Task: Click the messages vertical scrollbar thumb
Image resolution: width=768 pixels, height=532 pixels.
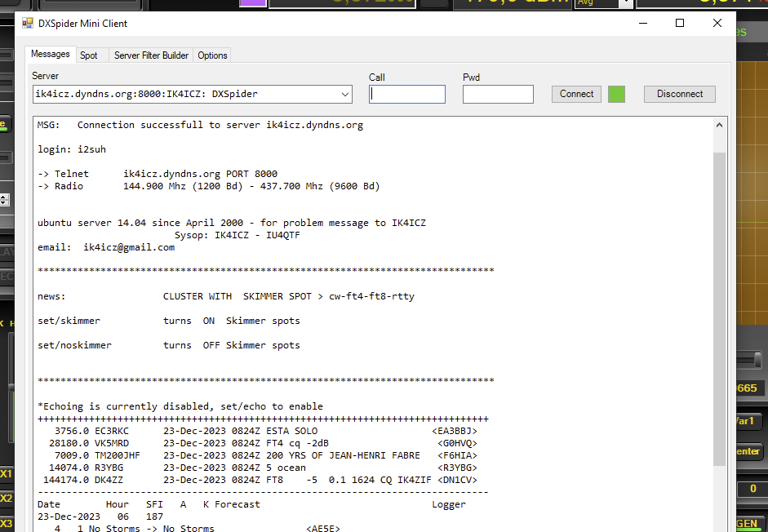Action: click(x=719, y=306)
